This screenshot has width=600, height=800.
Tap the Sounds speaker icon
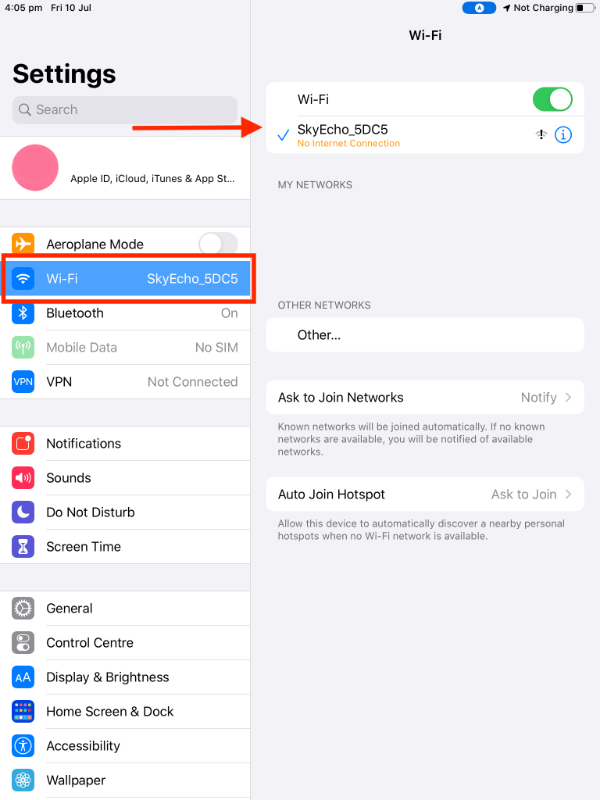[23, 478]
